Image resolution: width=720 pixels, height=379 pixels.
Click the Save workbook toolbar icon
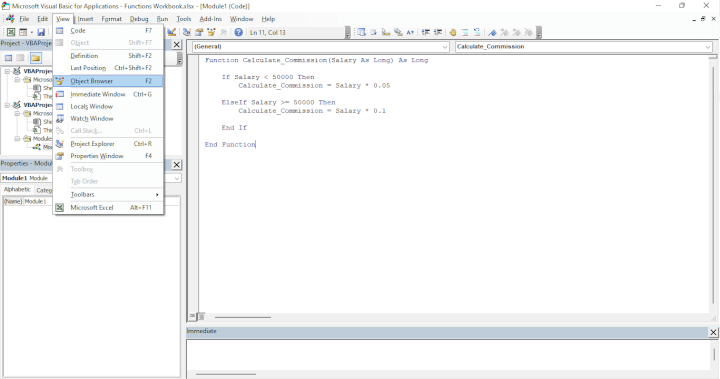(x=41, y=32)
